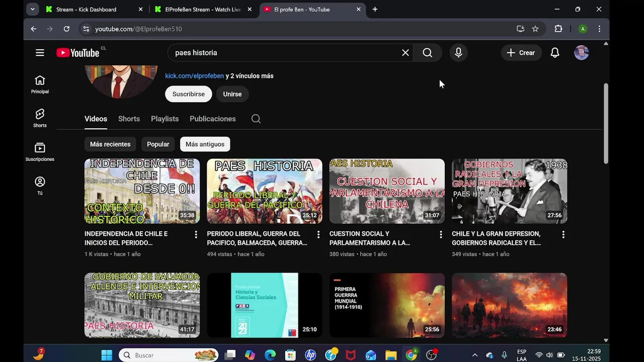Reload the page in Chrome
644x362 pixels.
click(66, 29)
